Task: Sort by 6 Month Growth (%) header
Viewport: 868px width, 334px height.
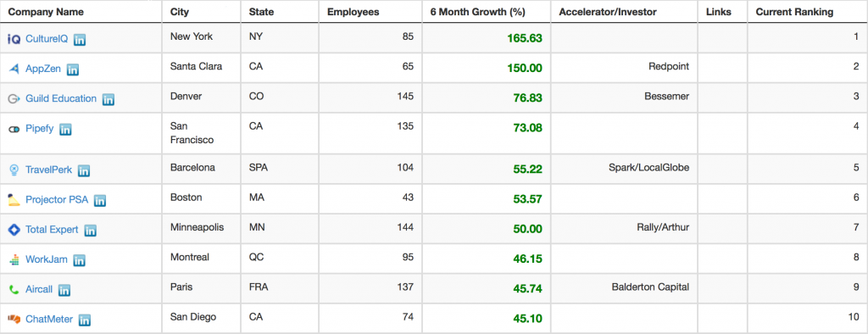Action: click(478, 12)
